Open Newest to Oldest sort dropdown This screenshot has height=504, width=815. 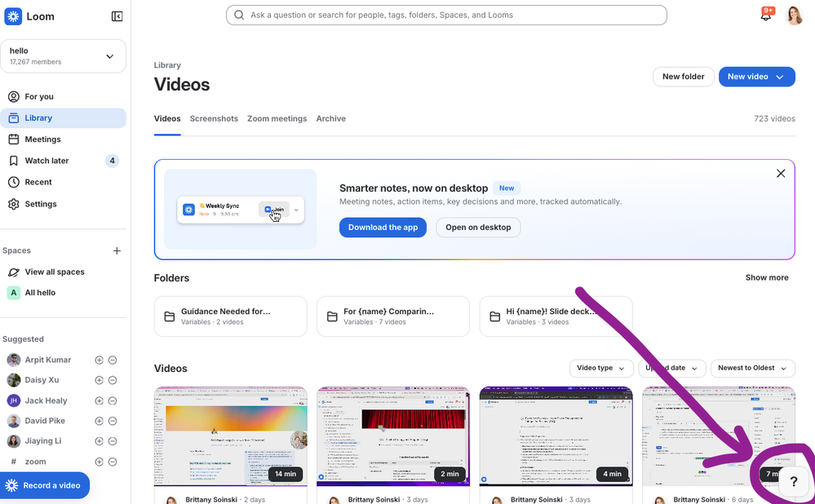753,368
